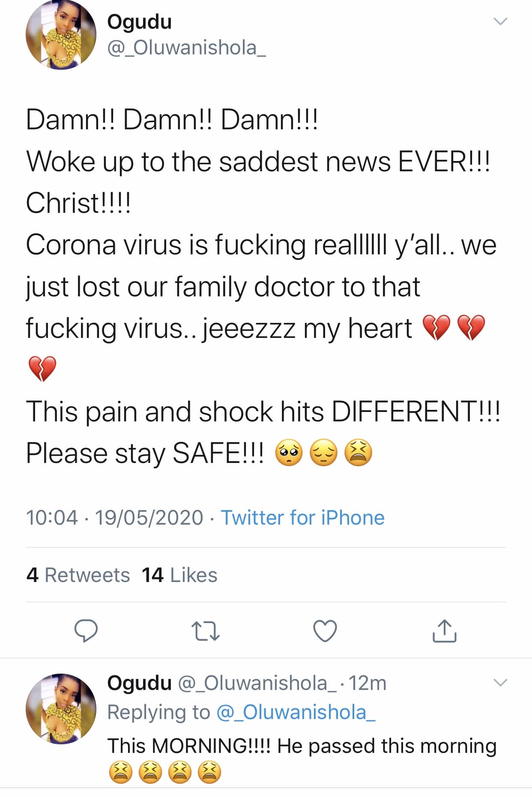This screenshot has height=797, width=532.
Task: Tap the 12m reply timestamp
Action: point(368,683)
